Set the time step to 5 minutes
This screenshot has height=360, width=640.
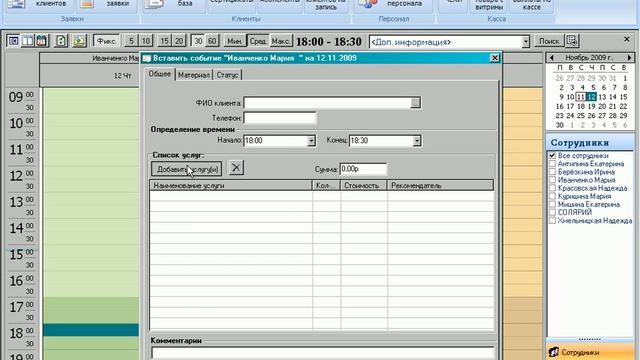[x=131, y=41]
